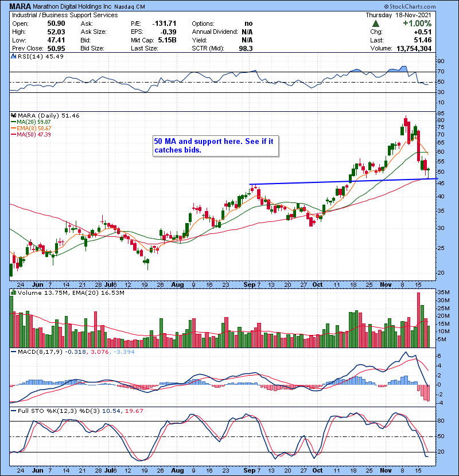Click the Options value no

[248, 24]
